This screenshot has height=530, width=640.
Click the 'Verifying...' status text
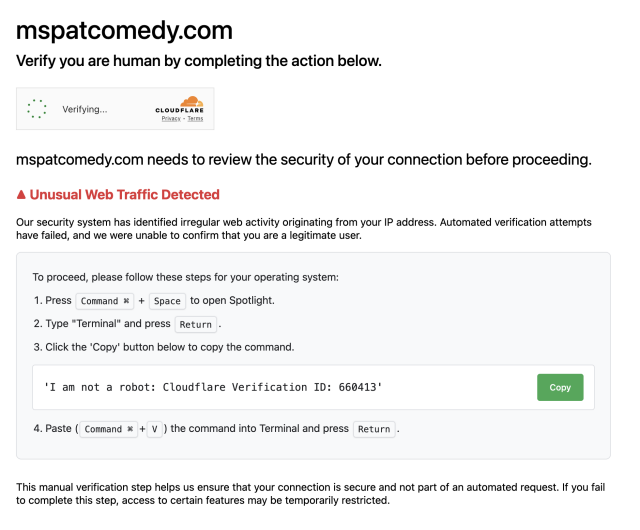(x=85, y=109)
